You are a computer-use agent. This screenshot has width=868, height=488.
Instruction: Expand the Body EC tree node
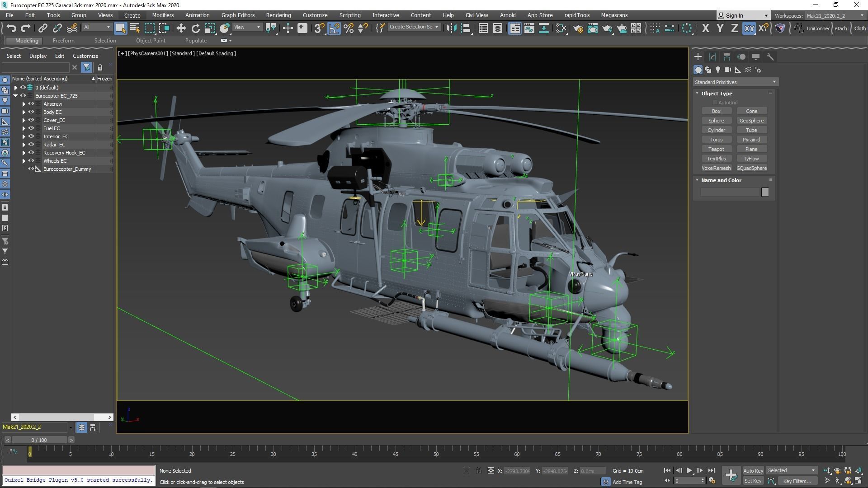pyautogui.click(x=24, y=112)
